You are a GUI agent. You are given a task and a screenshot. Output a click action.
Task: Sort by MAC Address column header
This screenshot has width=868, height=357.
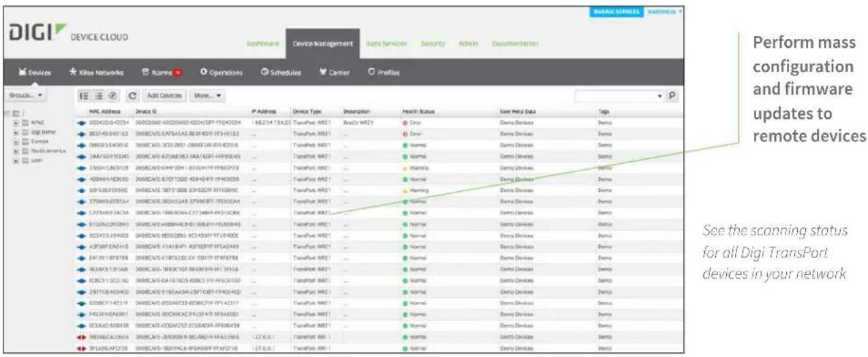(104, 111)
